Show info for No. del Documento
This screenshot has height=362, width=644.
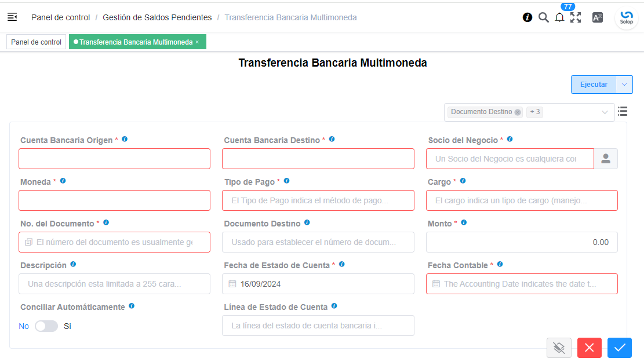pyautogui.click(x=106, y=222)
